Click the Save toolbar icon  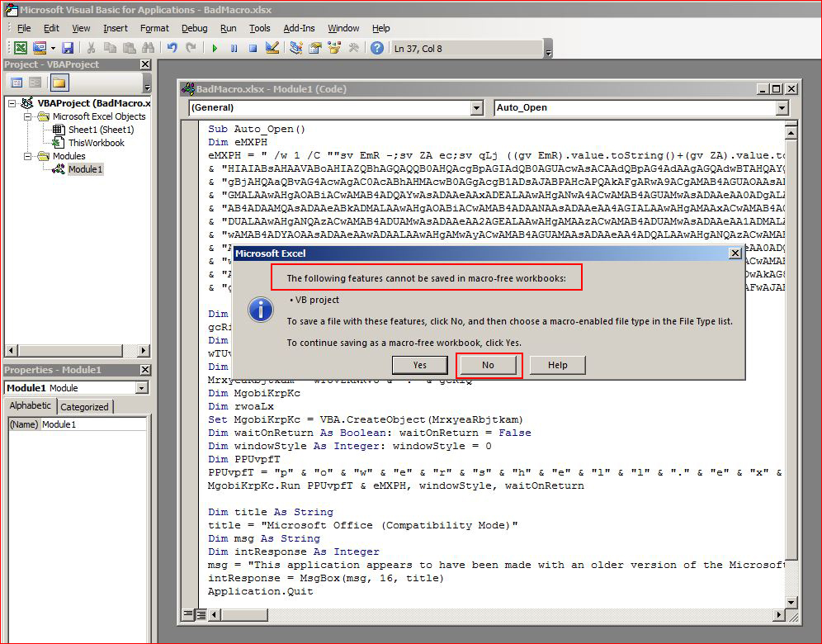tap(68, 48)
